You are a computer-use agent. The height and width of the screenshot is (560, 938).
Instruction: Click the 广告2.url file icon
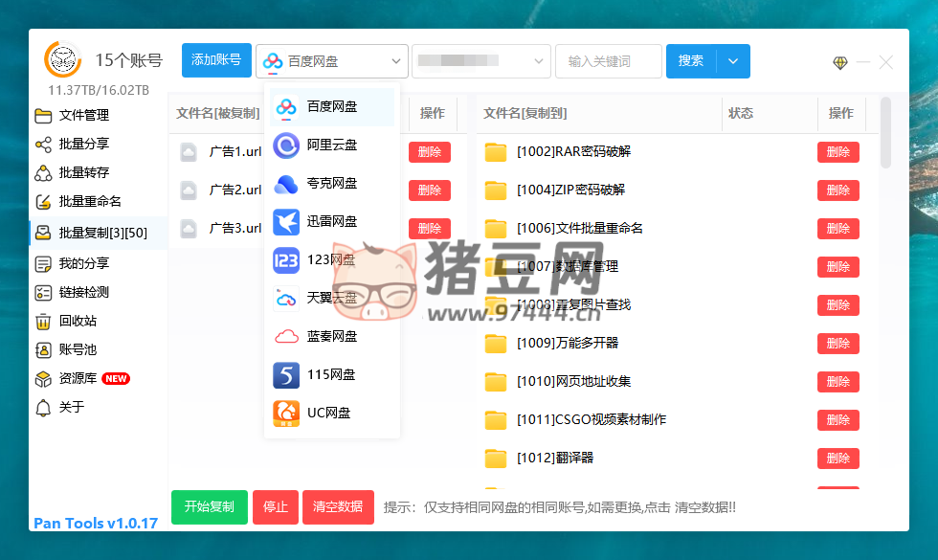click(189, 190)
